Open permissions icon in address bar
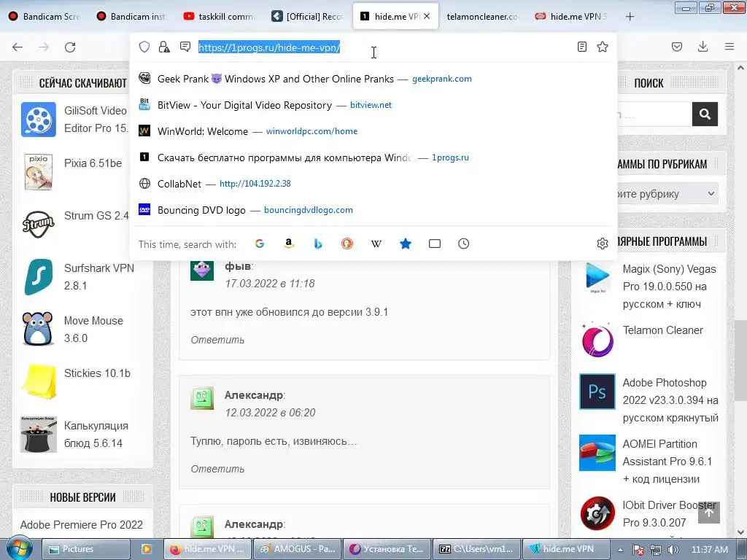This screenshot has height=560, width=747. pyautogui.click(x=185, y=47)
